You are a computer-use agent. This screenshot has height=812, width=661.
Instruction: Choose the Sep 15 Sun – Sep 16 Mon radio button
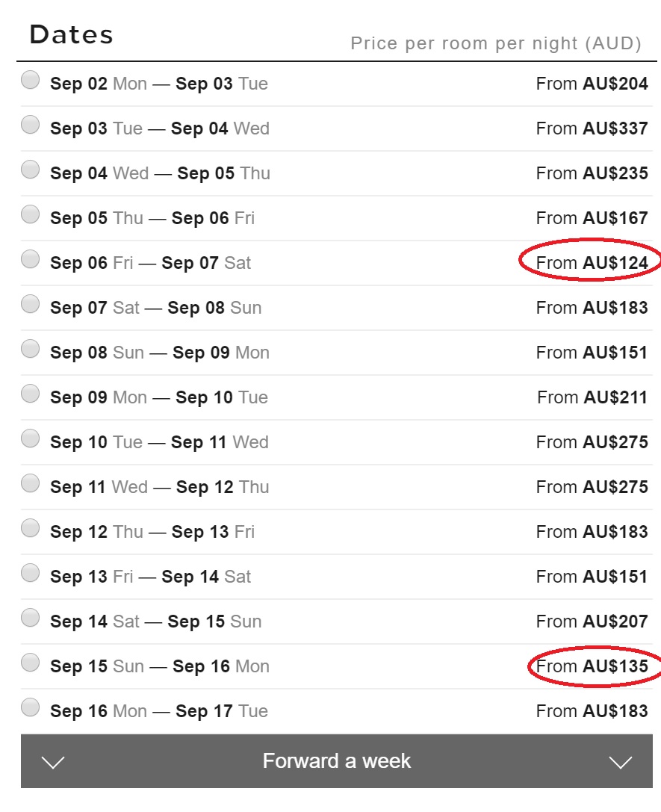tap(30, 663)
